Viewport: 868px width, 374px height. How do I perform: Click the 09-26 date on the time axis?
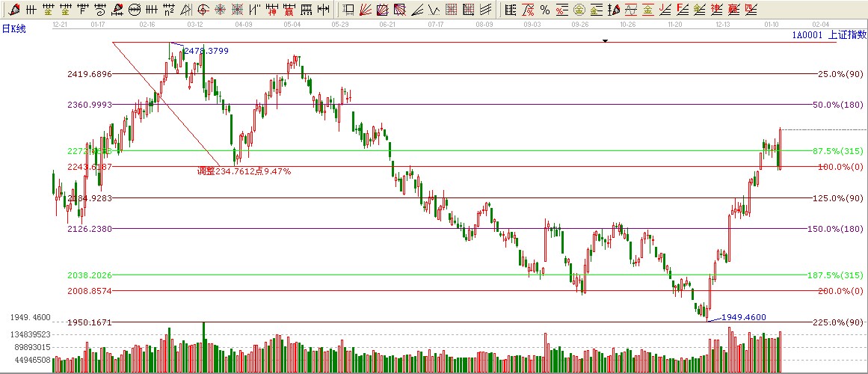tap(579, 25)
